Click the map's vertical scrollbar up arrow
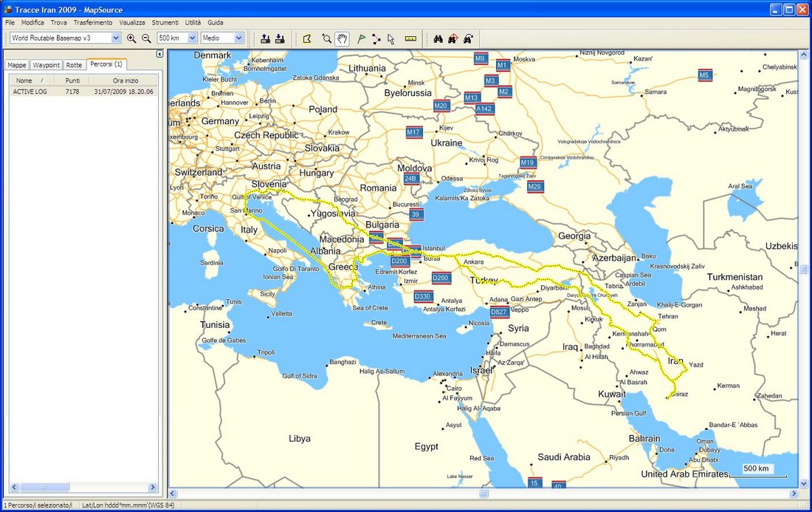The image size is (812, 512). pyautogui.click(x=803, y=55)
